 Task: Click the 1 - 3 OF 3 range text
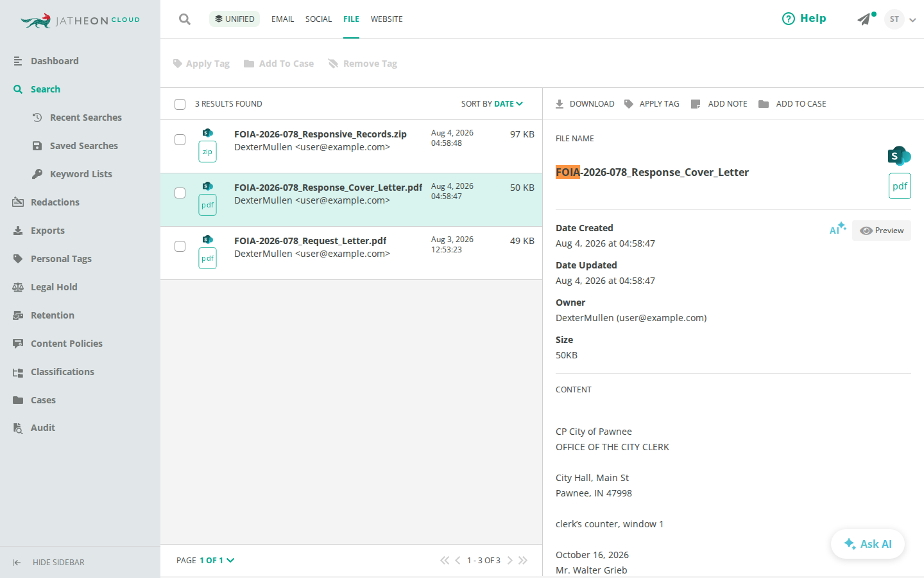coord(484,561)
